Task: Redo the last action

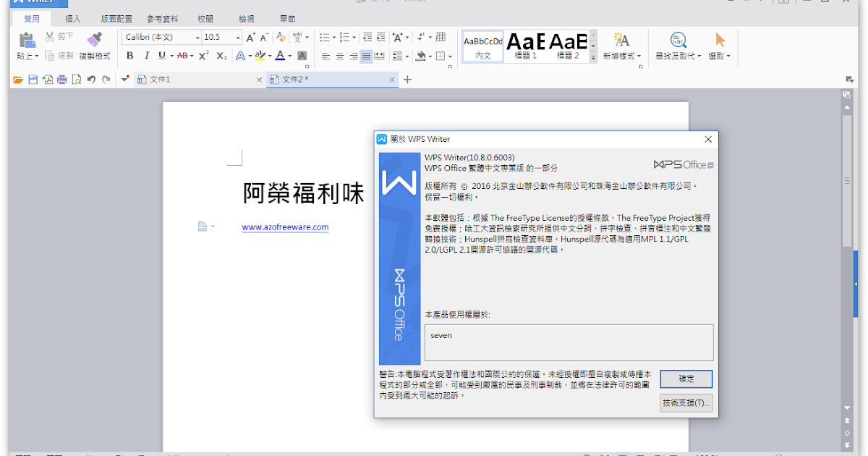Action: coord(106,80)
